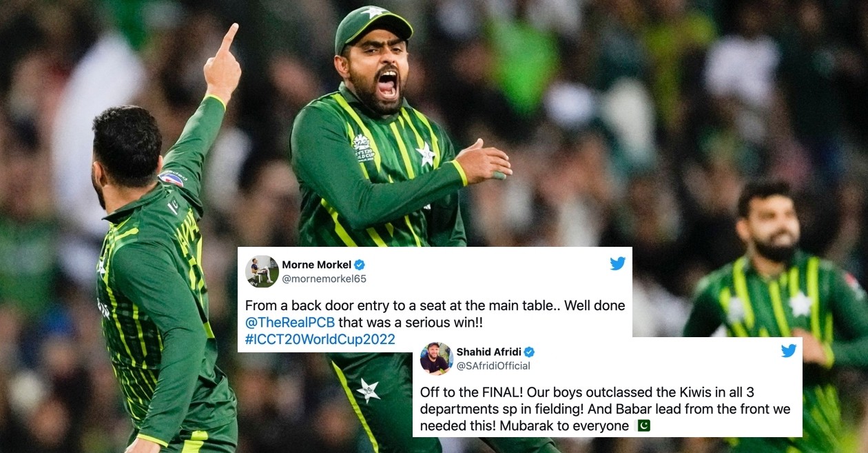Select the 'From a back door entry' tweet text

coord(435,322)
